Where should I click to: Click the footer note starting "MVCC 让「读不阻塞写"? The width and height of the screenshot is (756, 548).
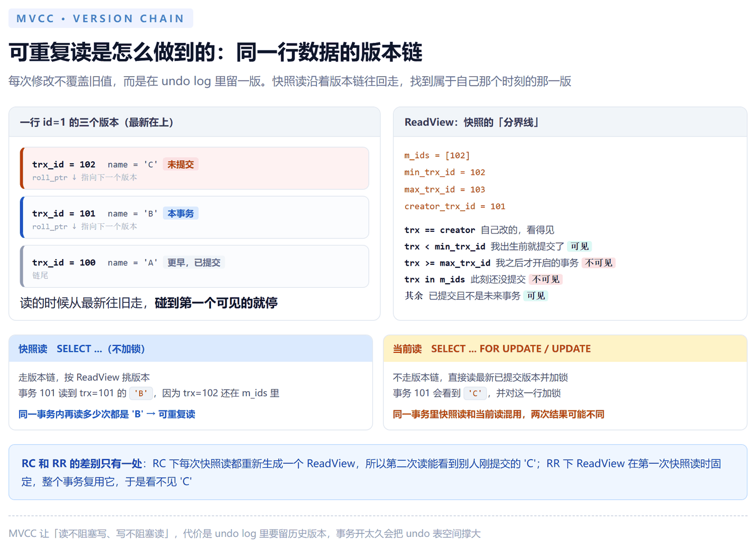click(244, 533)
